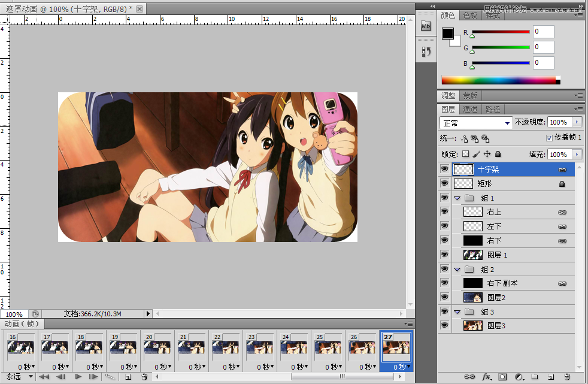Go to previous animation frame
The width and height of the screenshot is (588, 384).
coord(60,376)
